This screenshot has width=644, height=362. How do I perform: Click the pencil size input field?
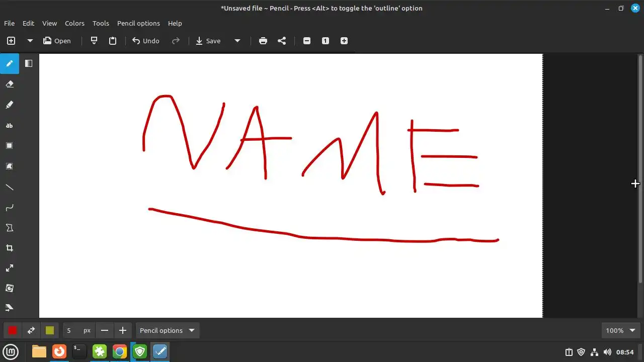[x=79, y=330]
